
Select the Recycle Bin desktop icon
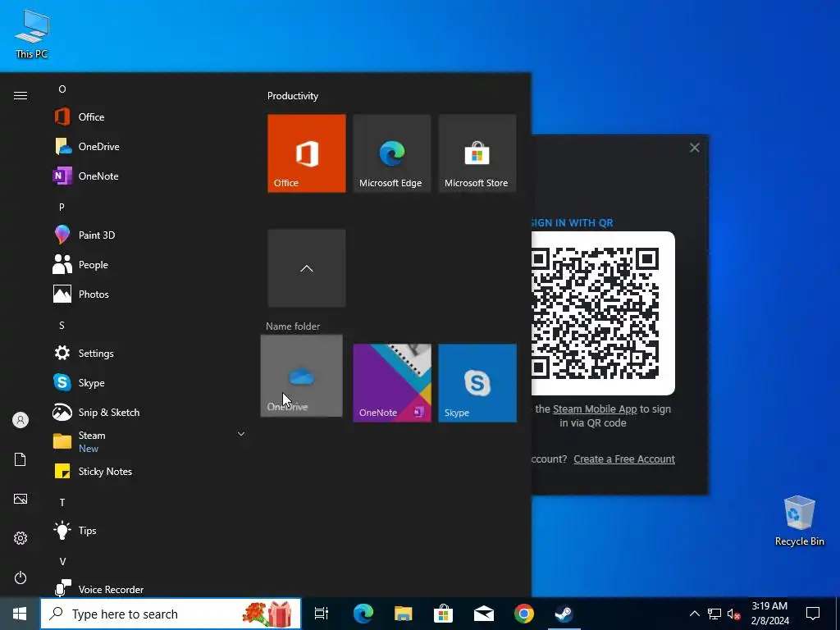(799, 521)
